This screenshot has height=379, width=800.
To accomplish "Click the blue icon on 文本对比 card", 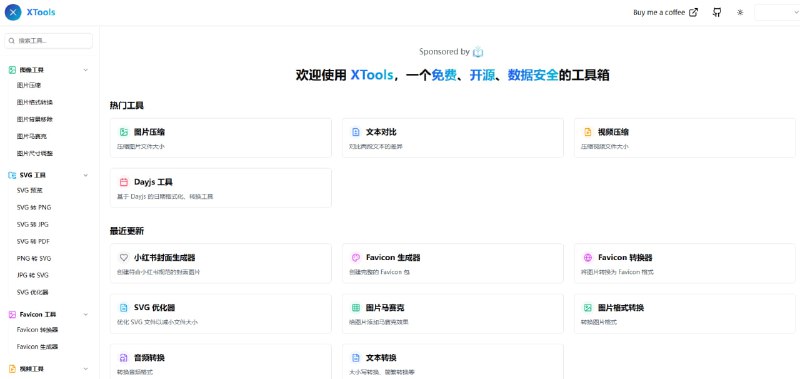I will pyautogui.click(x=356, y=132).
